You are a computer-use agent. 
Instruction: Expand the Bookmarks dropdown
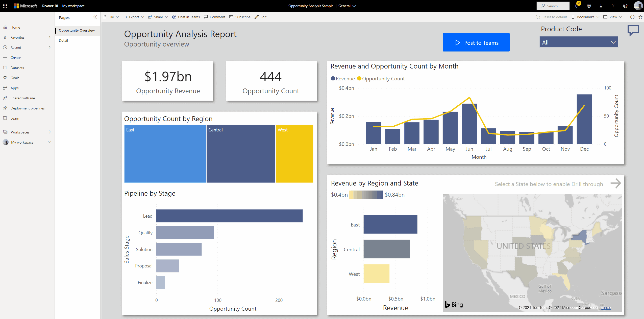point(585,17)
